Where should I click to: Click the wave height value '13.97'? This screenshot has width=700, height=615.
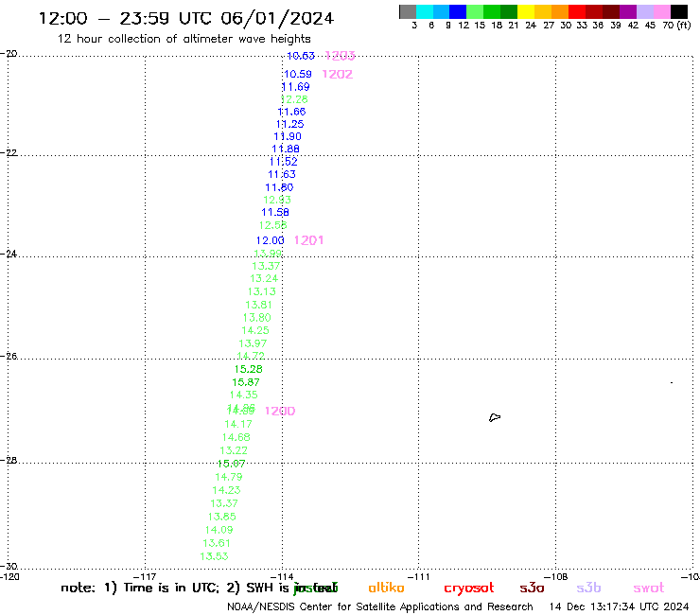[x=253, y=343]
